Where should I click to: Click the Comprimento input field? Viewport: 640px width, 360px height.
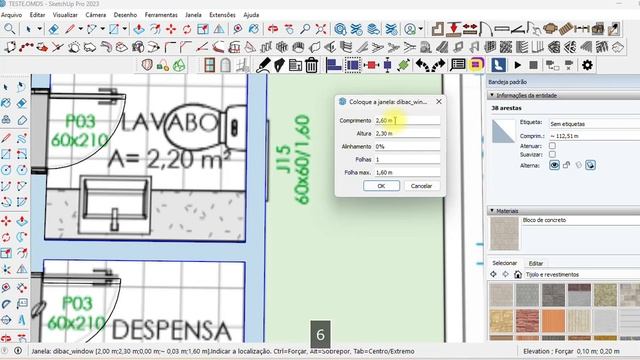407,120
